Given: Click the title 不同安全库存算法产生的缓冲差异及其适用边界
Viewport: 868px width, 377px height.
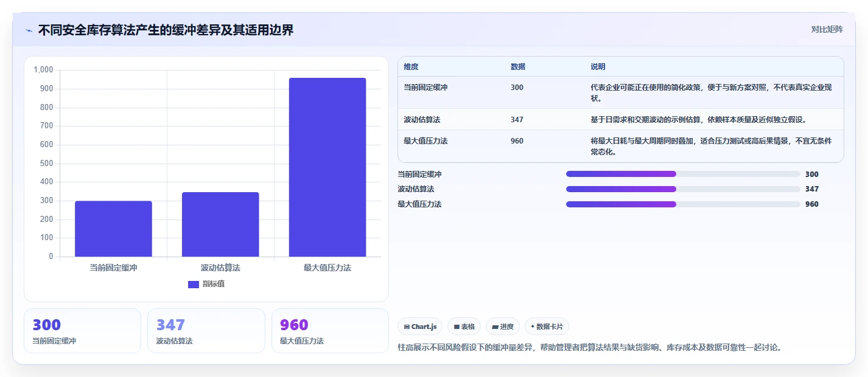Looking at the screenshot, I should tap(166, 30).
